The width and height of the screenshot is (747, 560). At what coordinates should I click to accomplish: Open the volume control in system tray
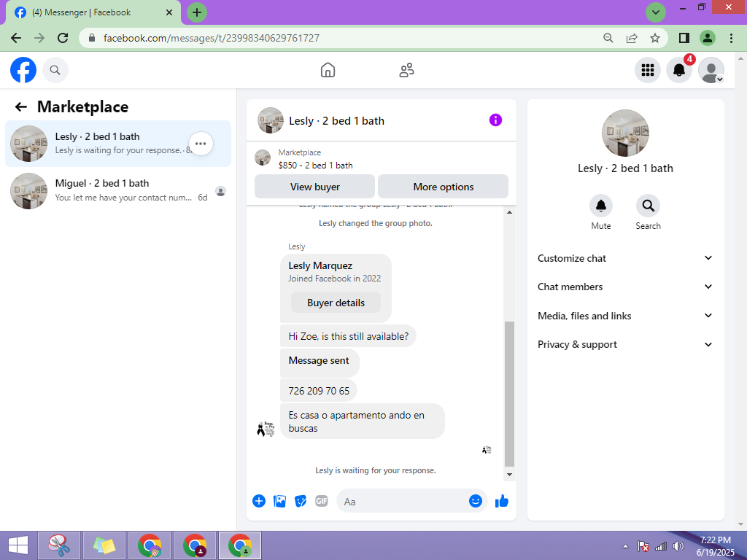678,546
